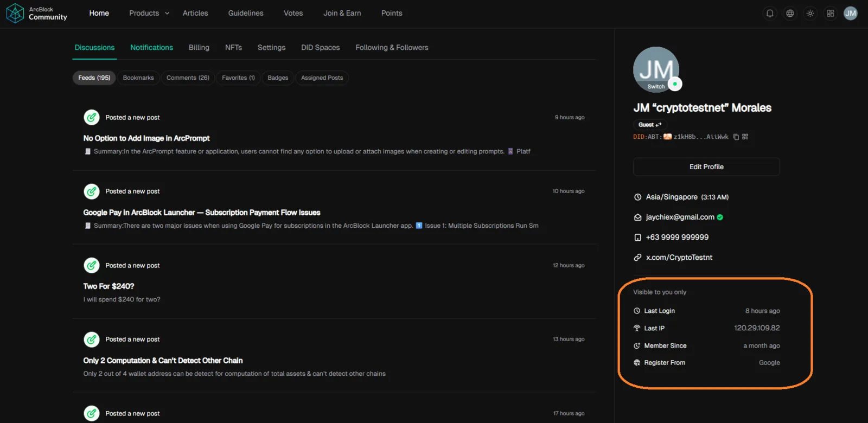Toggle the light/dark theme sun icon
868x423 pixels.
coord(810,13)
